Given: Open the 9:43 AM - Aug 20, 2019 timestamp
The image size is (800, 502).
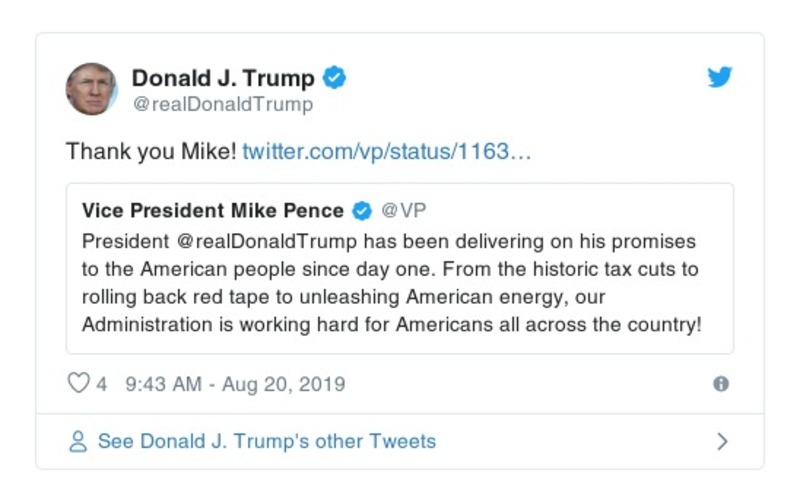Looking at the screenshot, I should point(235,384).
